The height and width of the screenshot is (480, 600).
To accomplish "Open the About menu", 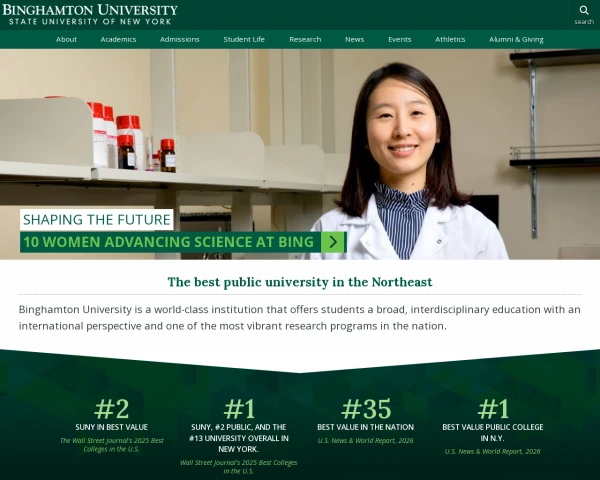I will [x=66, y=39].
